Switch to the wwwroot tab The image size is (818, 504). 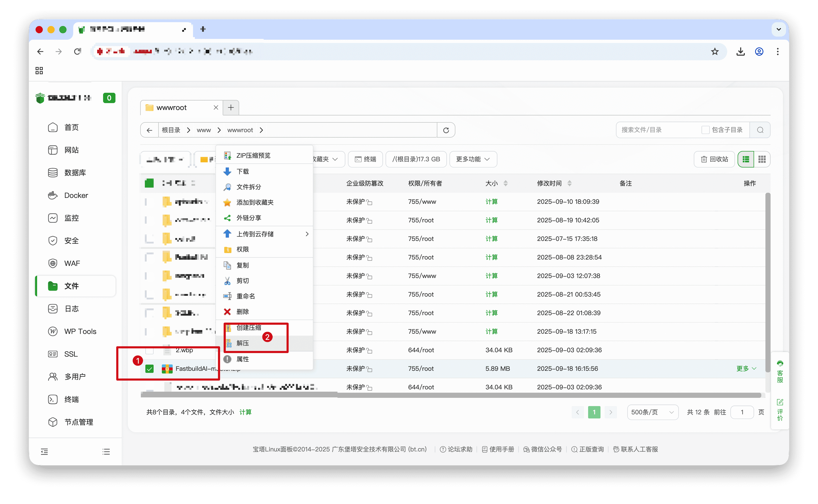171,107
